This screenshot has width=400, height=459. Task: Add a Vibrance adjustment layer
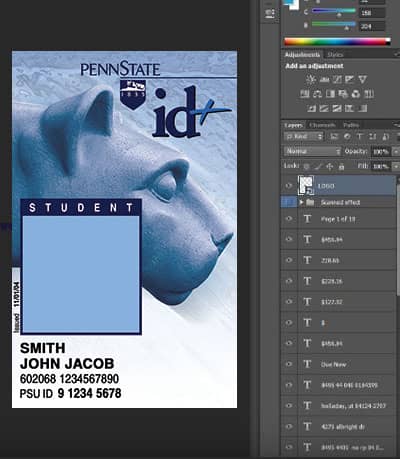tap(362, 79)
